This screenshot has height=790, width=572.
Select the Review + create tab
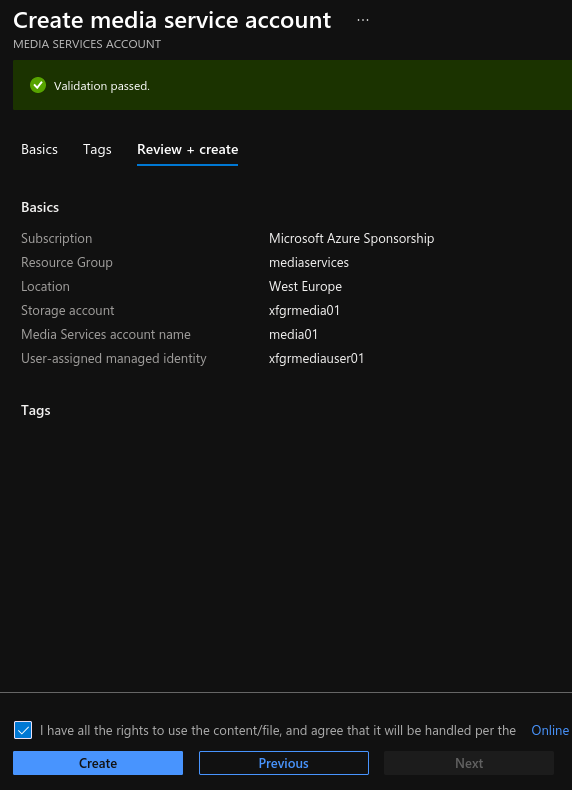coord(187,149)
